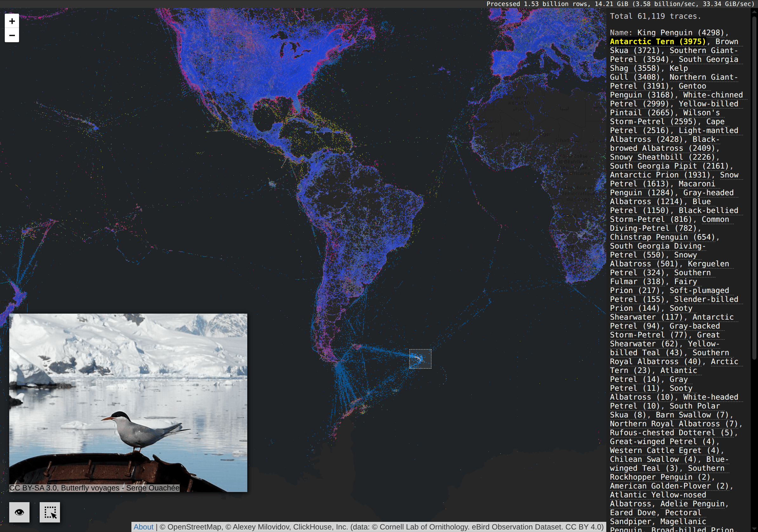Select highlighted Antarctic Tern (3975) entry
Image resolution: width=758 pixels, height=532 pixels.
coord(657,42)
